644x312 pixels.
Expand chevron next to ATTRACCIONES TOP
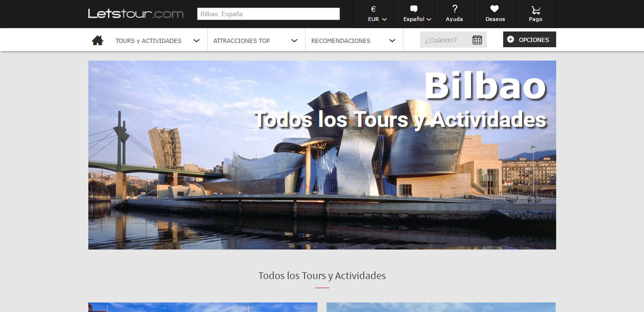point(295,41)
